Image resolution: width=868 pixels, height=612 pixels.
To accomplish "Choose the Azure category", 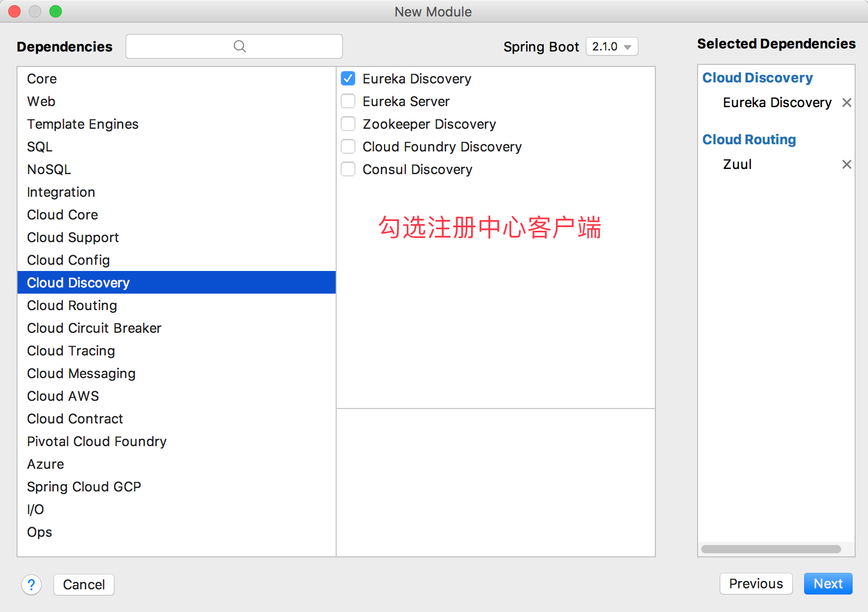I will (177, 464).
